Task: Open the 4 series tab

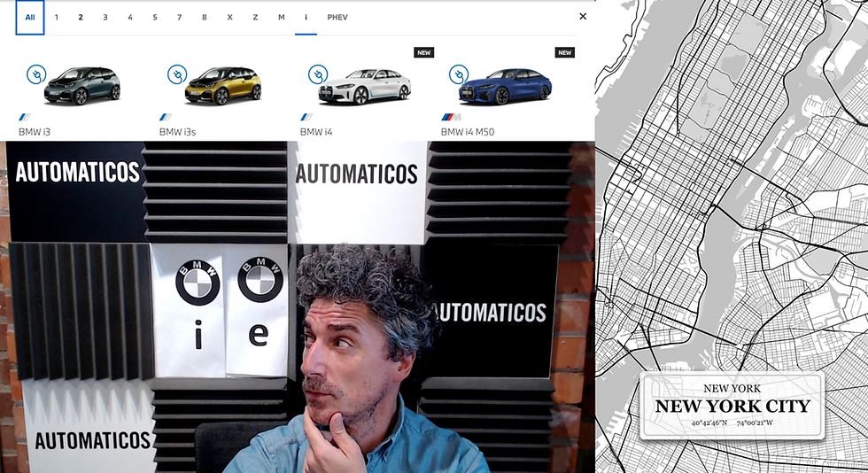Action: coord(130,17)
